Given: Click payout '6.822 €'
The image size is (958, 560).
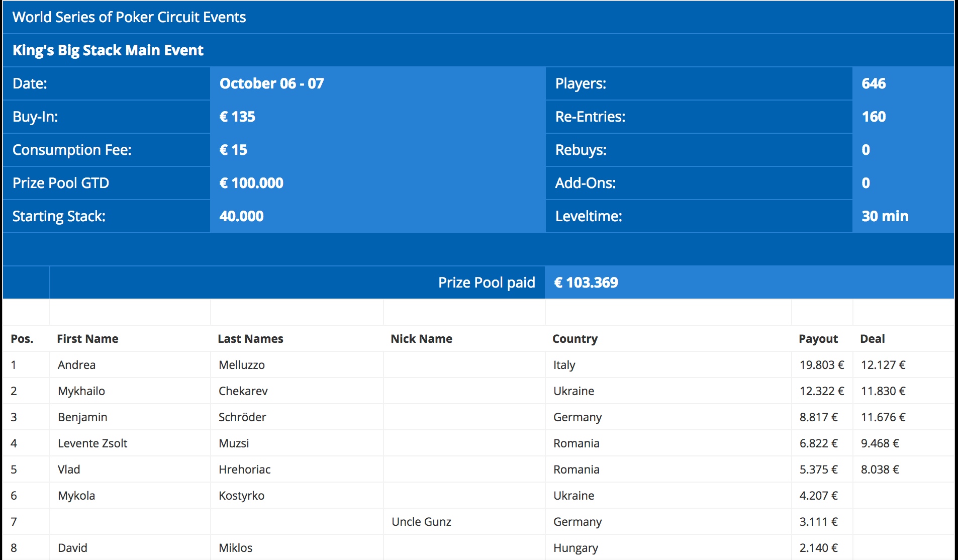Looking at the screenshot, I should (x=819, y=443).
